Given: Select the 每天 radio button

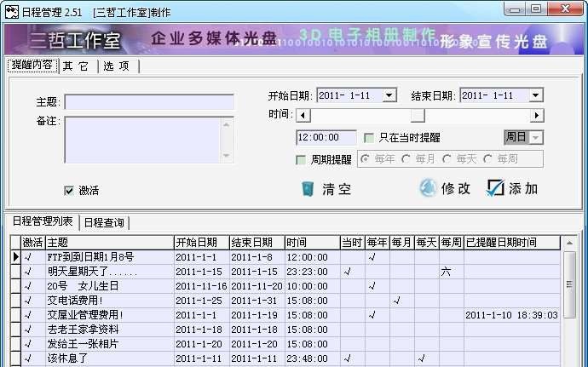Looking at the screenshot, I should pos(447,159).
